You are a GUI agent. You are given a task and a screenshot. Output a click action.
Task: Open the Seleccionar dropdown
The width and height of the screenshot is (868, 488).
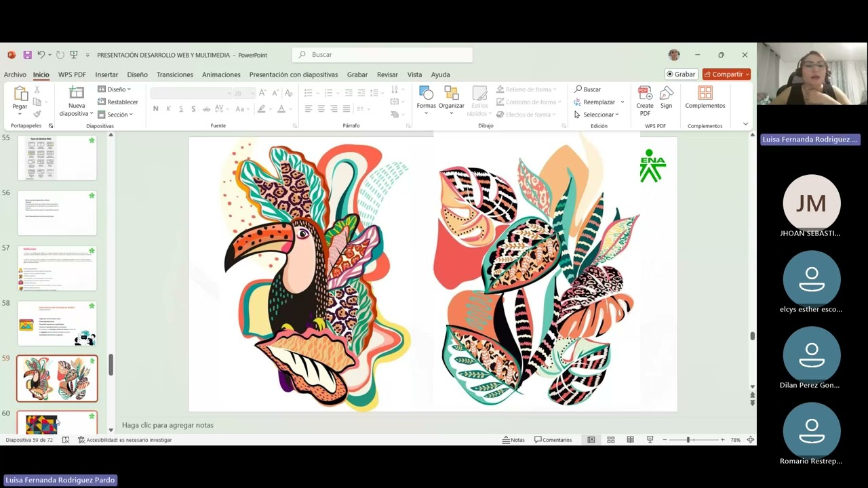[596, 115]
